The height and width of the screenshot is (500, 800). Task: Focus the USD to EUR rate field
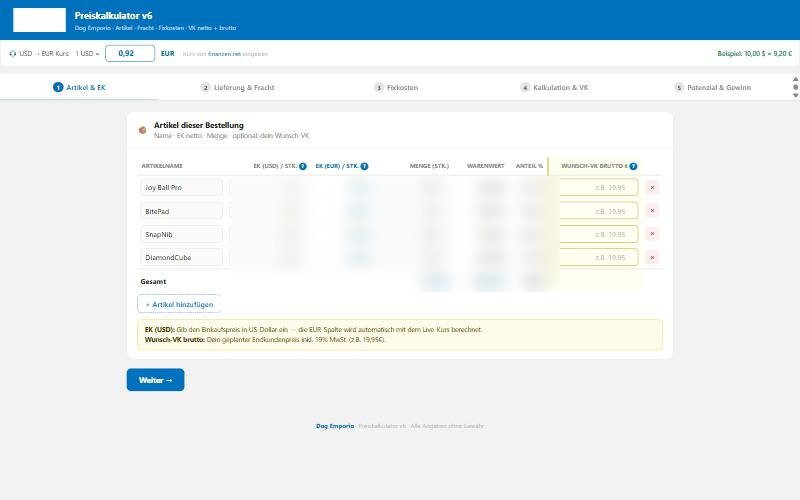point(130,54)
